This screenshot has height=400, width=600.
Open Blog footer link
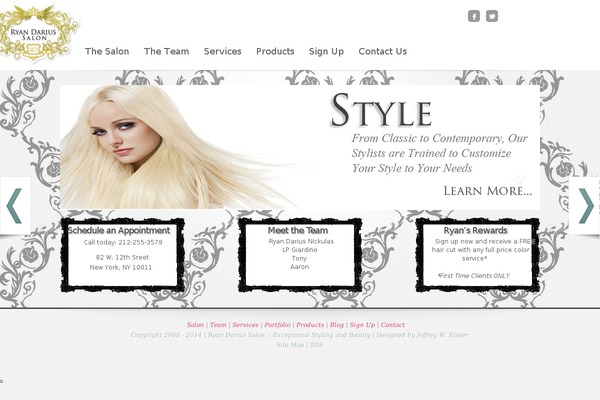(337, 325)
